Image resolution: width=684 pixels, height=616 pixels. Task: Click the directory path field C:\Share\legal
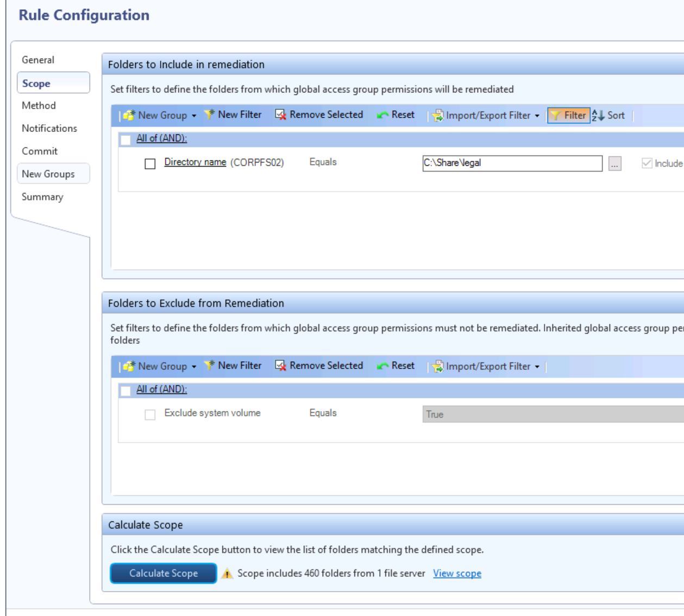tap(512, 163)
